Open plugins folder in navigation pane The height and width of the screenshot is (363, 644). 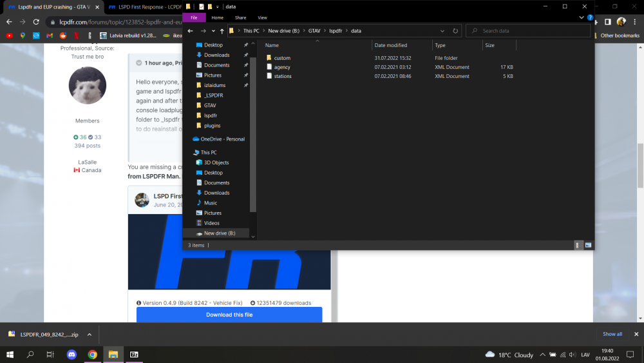[212, 125]
